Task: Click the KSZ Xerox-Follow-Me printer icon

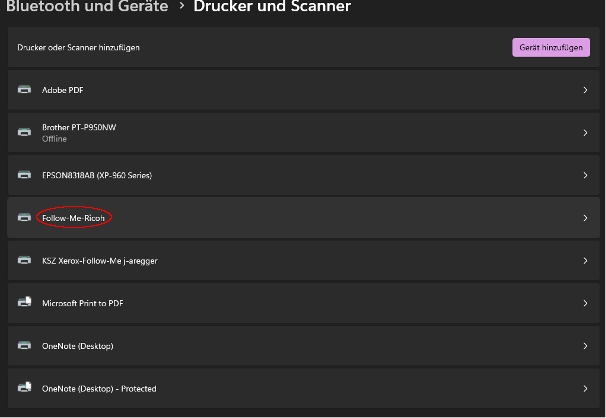Action: [24, 260]
